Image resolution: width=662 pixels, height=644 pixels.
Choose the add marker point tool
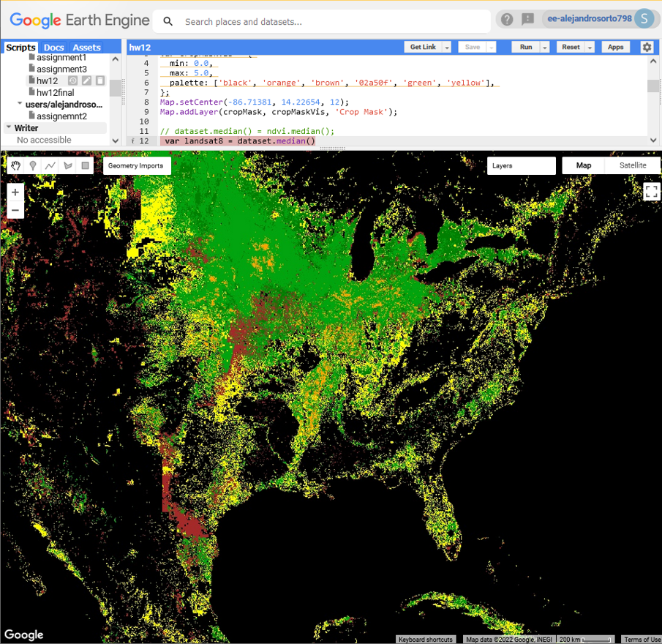(x=33, y=166)
